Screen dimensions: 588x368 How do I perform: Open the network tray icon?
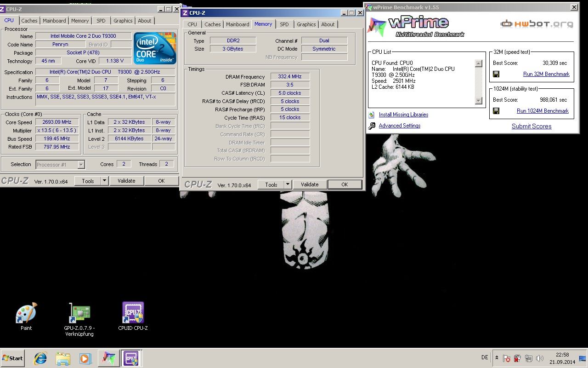(529, 358)
